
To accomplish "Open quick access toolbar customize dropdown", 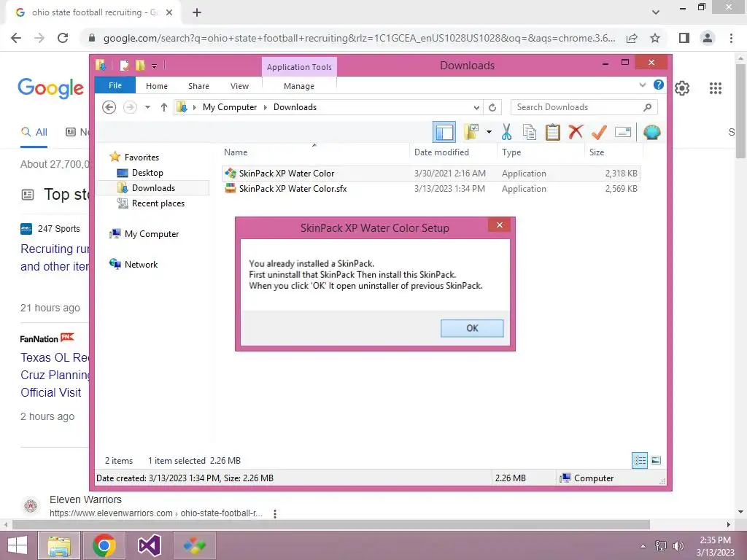I will coord(154,66).
